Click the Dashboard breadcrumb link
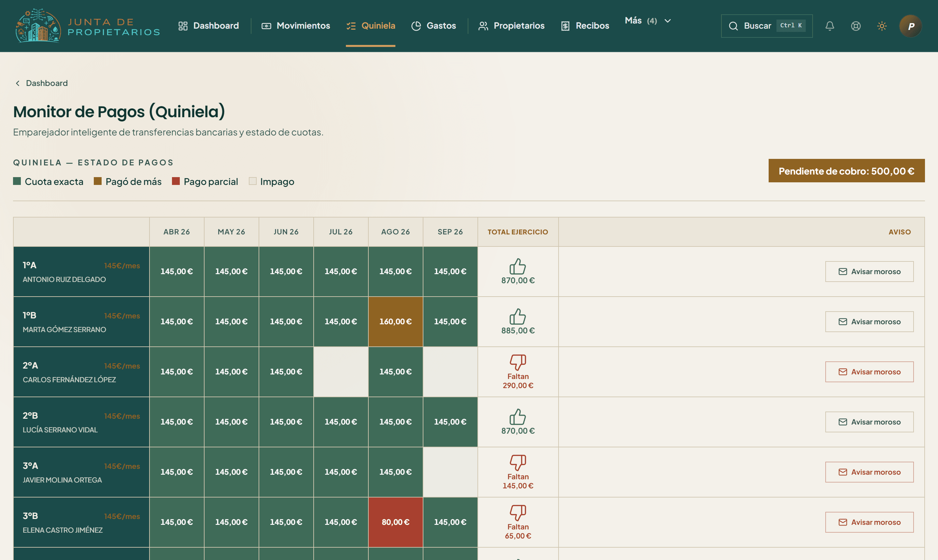Screen dimensions: 938x560 click(x=47, y=83)
